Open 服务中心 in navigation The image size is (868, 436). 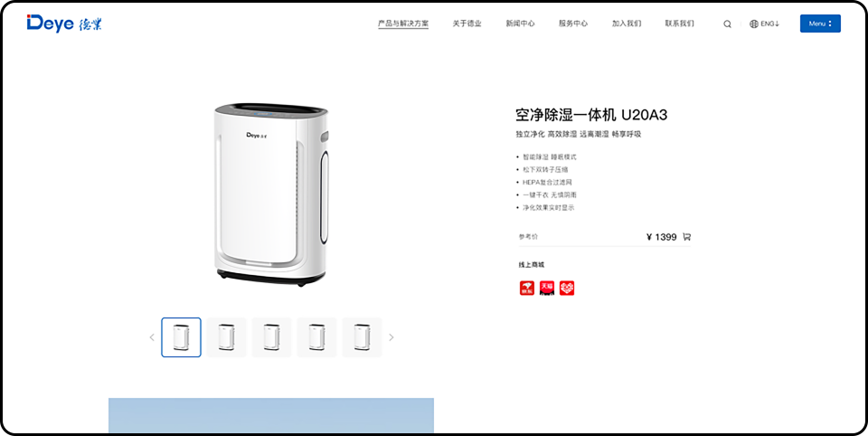click(x=573, y=24)
